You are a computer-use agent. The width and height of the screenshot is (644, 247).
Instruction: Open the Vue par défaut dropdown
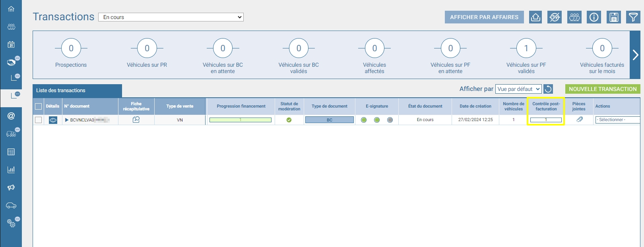(518, 89)
